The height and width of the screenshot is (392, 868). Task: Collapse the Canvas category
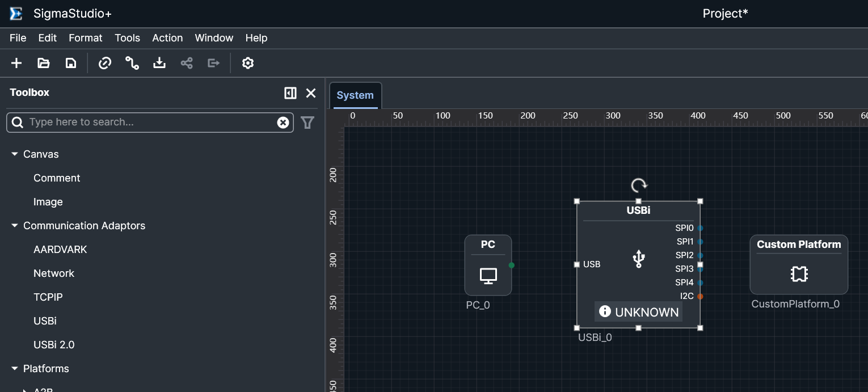(x=15, y=154)
